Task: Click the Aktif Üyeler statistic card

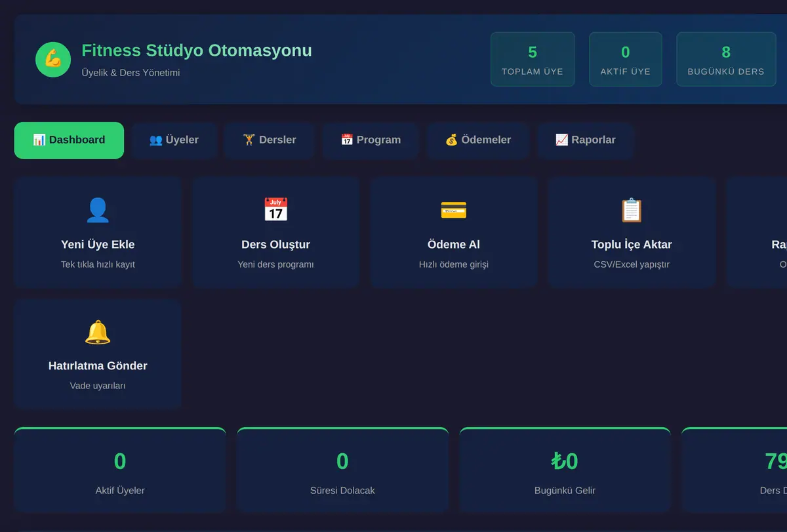Action: coord(120,470)
